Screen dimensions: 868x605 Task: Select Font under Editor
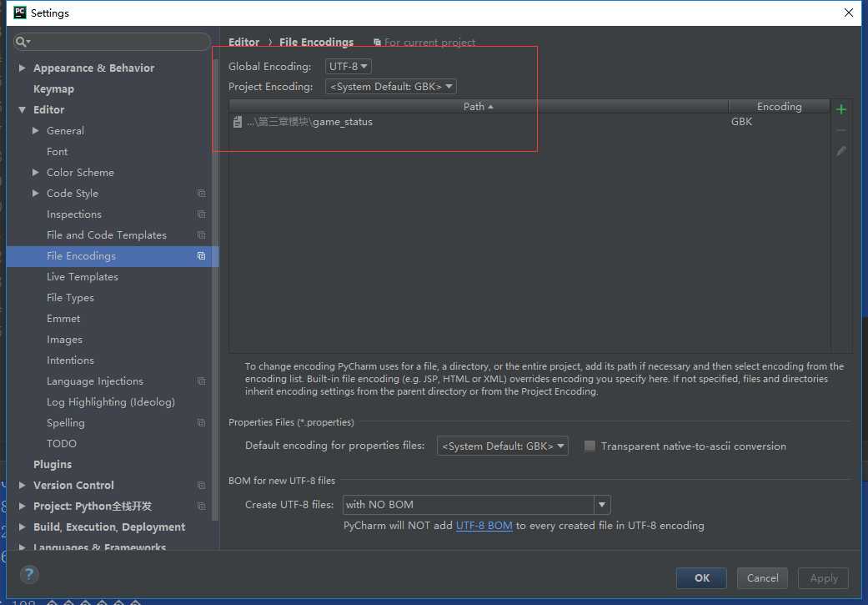coord(57,152)
